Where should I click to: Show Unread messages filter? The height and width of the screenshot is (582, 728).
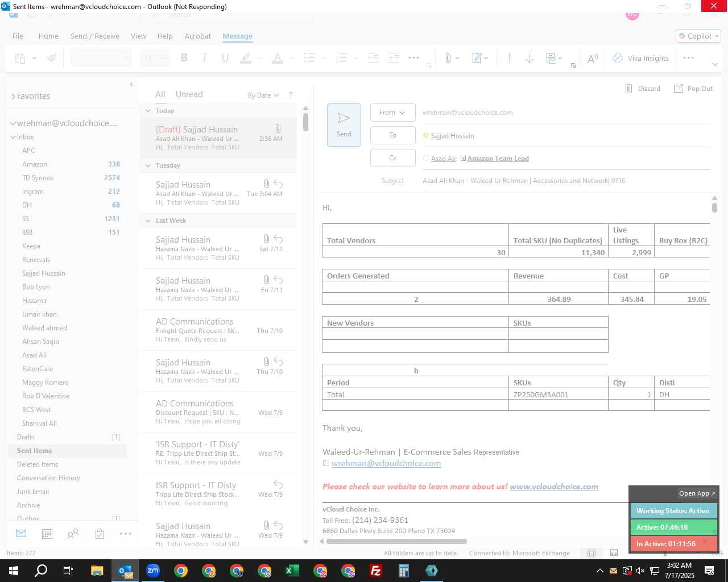point(189,94)
